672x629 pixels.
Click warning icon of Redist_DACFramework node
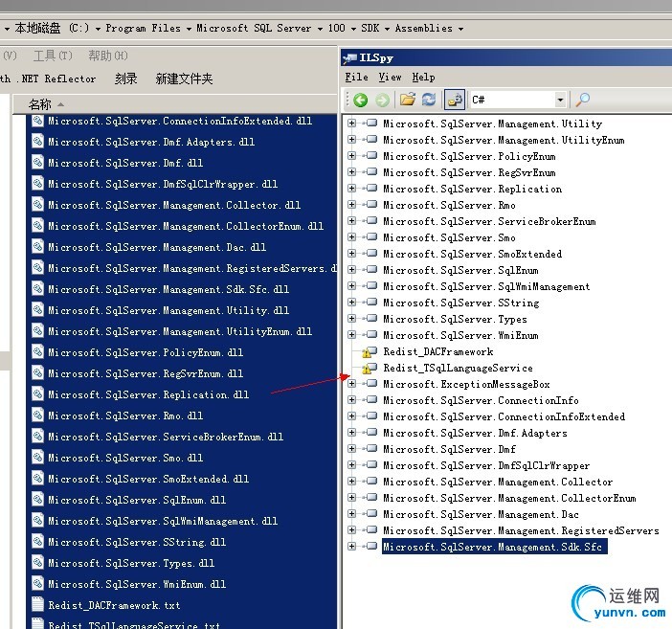click(x=369, y=352)
